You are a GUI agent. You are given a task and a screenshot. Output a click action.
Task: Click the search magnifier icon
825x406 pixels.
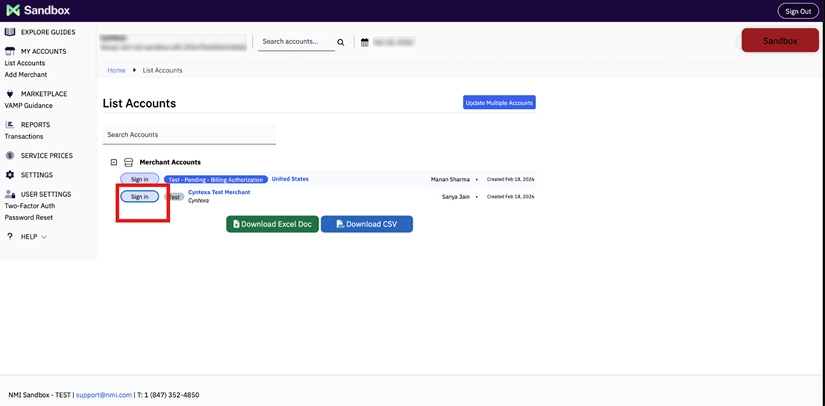click(x=341, y=43)
